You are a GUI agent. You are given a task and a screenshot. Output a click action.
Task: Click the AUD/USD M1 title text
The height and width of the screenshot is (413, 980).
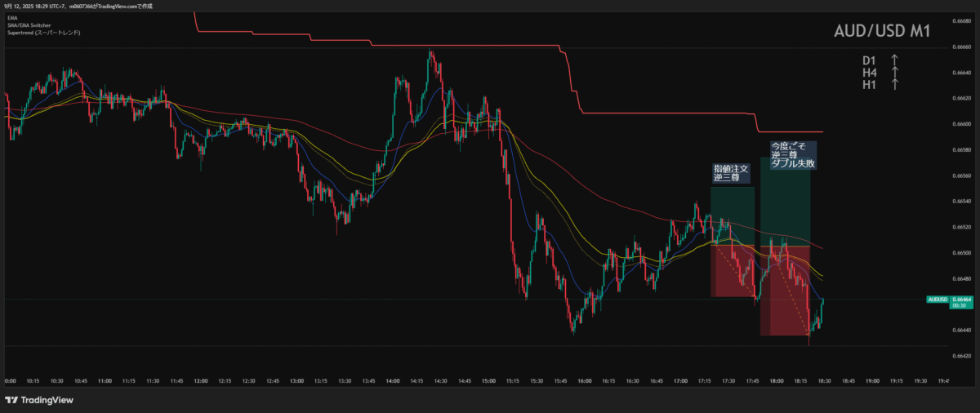(x=882, y=32)
